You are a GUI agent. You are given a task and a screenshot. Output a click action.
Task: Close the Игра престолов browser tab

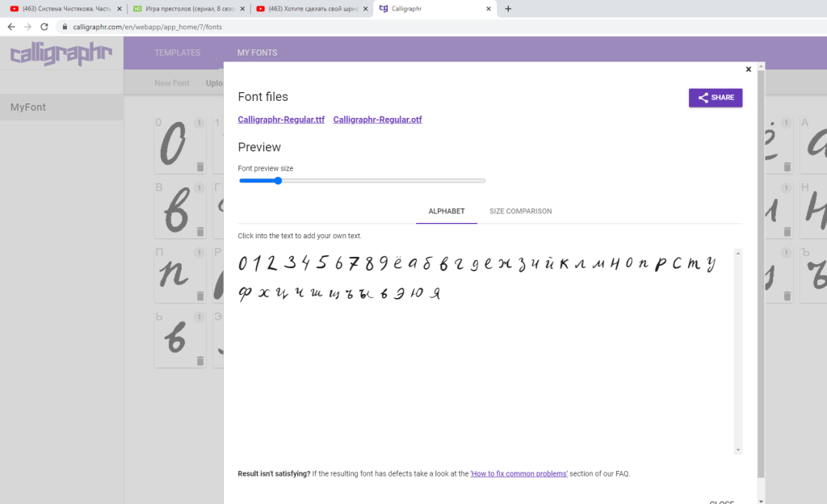coord(242,8)
